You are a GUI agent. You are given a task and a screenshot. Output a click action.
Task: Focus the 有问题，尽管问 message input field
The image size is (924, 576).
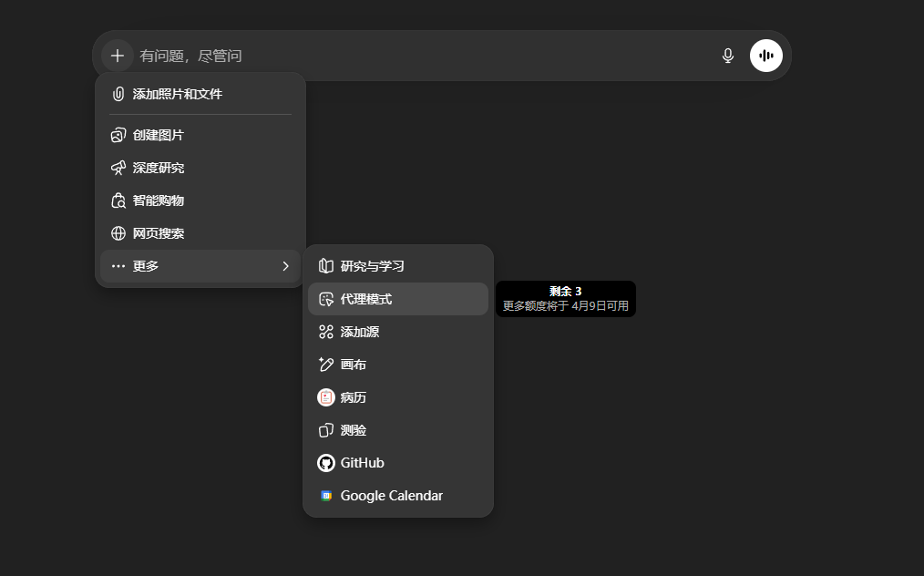425,56
